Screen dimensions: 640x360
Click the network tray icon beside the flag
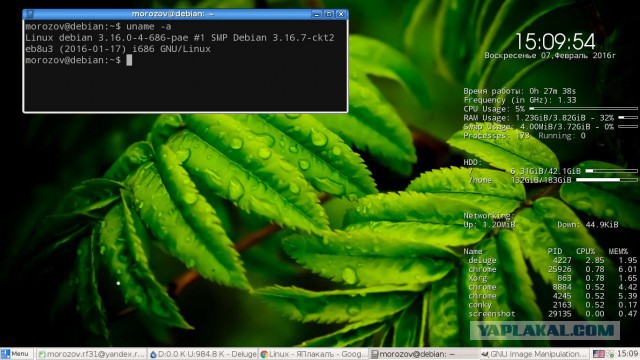(x=611, y=354)
